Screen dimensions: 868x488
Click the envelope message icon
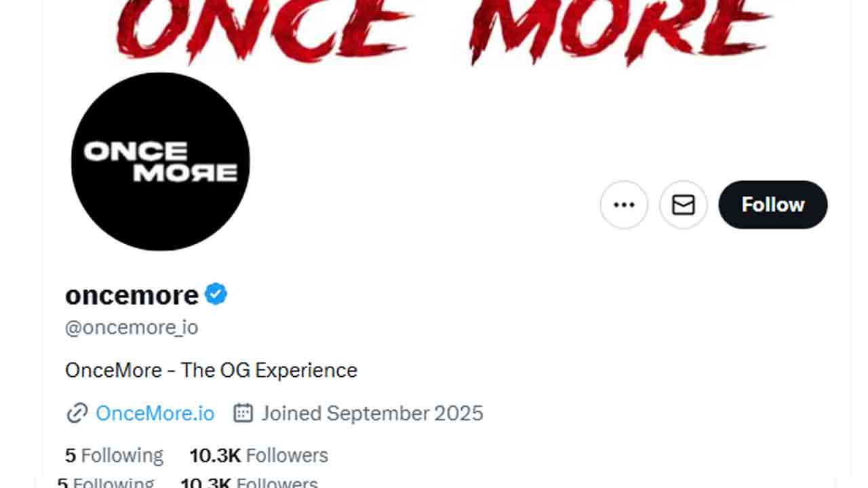683,205
